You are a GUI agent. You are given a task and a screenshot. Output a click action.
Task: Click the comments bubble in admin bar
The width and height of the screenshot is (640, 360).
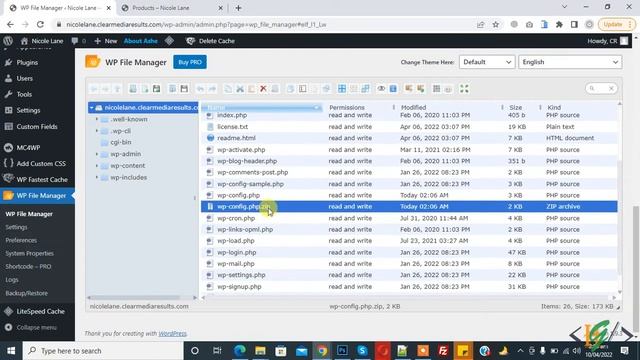coord(75,41)
